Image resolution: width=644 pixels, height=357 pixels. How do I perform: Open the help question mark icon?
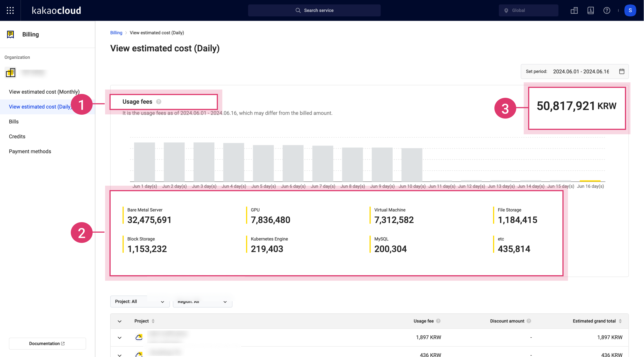click(x=607, y=11)
